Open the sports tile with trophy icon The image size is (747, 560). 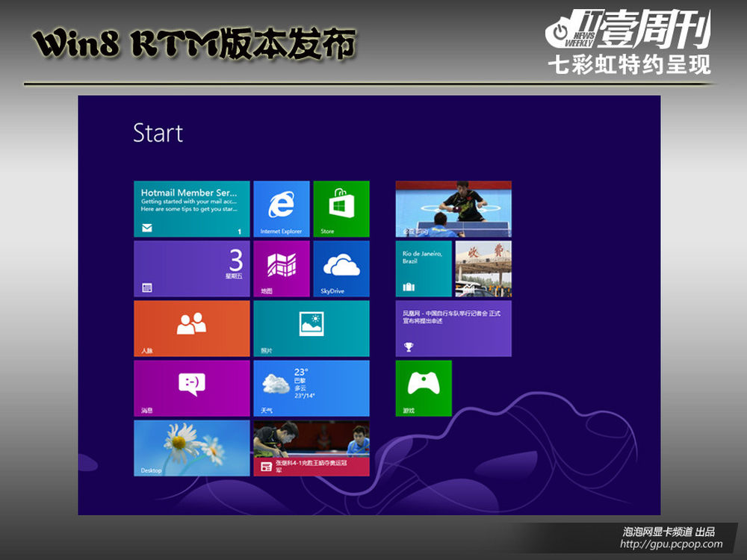(x=453, y=328)
